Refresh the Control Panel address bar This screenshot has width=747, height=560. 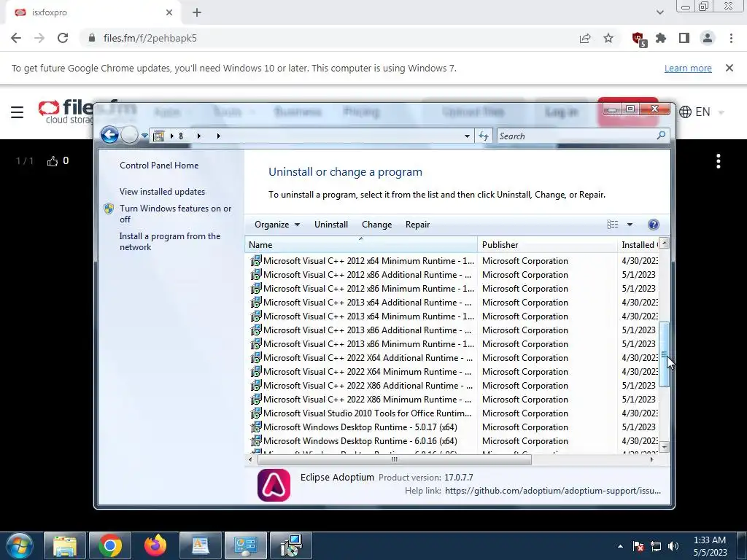tap(484, 136)
